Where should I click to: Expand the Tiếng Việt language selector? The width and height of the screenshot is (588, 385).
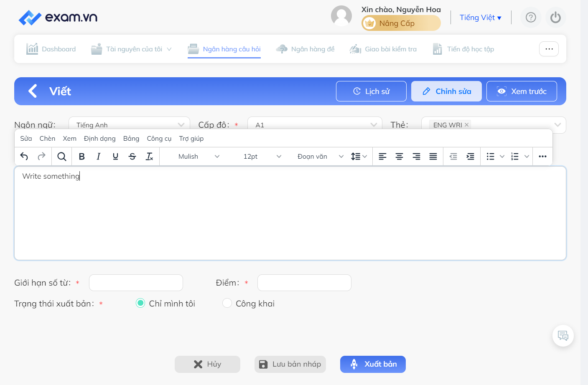click(x=480, y=18)
